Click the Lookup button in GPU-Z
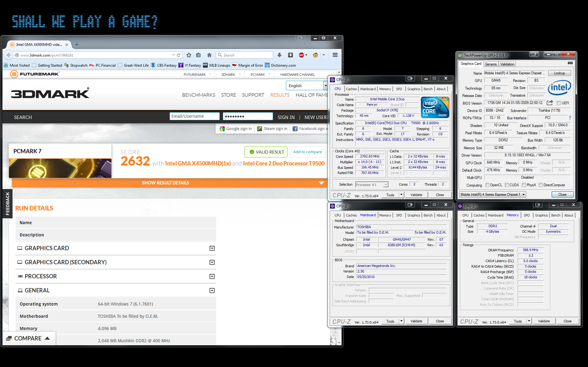The width and height of the screenshot is (588, 367). coord(559,73)
